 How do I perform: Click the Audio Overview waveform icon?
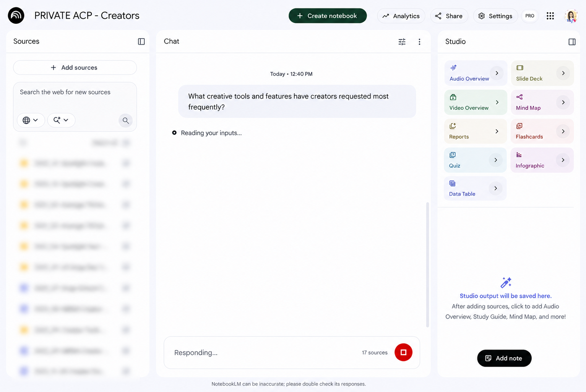453,68
